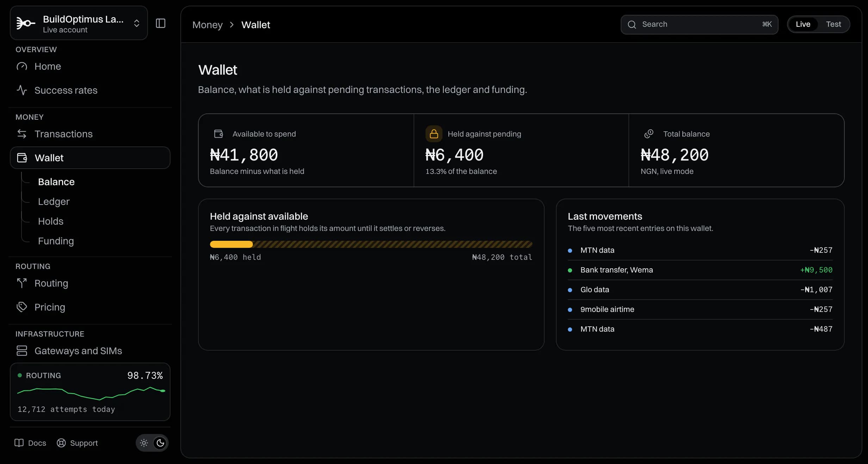Click the blue dot beside 9mobile airtime
Viewport: 868px width, 464px height.
[570, 310]
